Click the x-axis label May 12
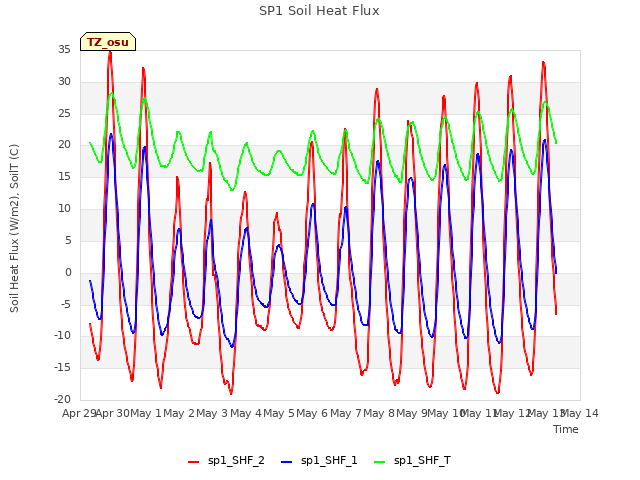The image size is (640, 480). [x=512, y=413]
